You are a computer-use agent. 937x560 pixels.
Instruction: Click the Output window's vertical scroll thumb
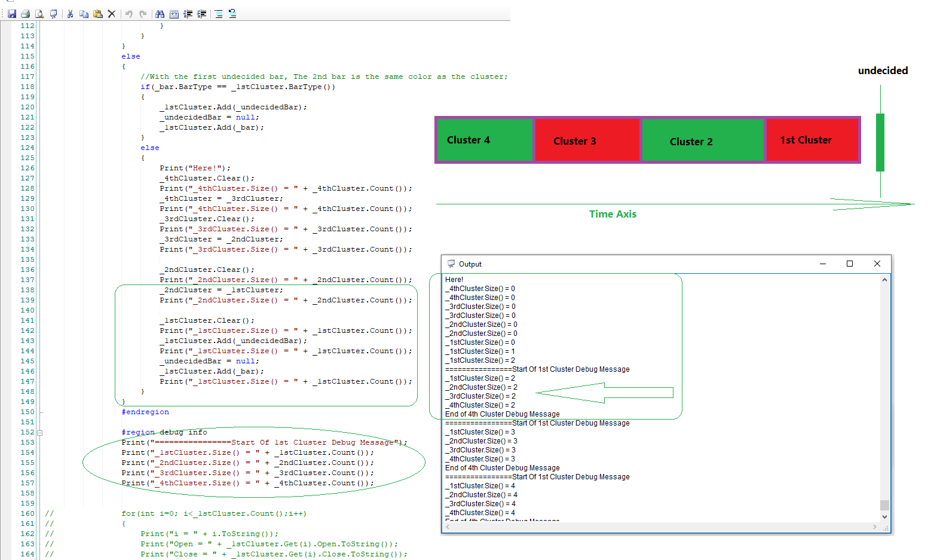coord(885,505)
